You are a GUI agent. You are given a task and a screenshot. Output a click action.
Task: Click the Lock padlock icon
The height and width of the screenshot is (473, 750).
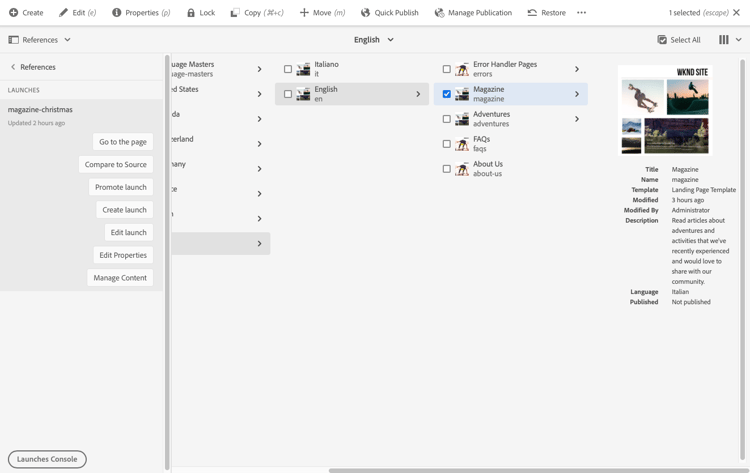pyautogui.click(x=191, y=13)
